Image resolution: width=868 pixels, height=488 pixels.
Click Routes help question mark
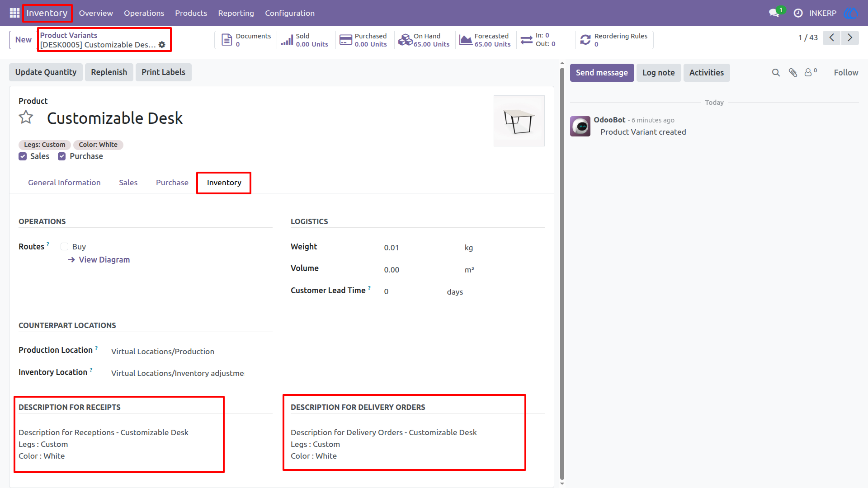(48, 244)
